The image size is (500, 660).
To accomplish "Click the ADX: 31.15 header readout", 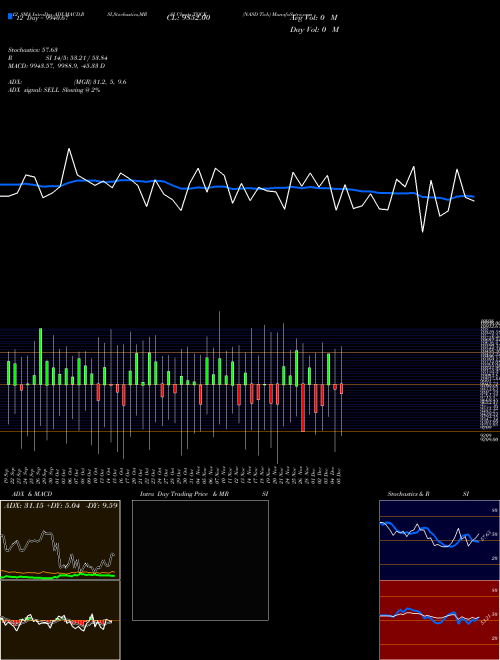I will point(61,505).
